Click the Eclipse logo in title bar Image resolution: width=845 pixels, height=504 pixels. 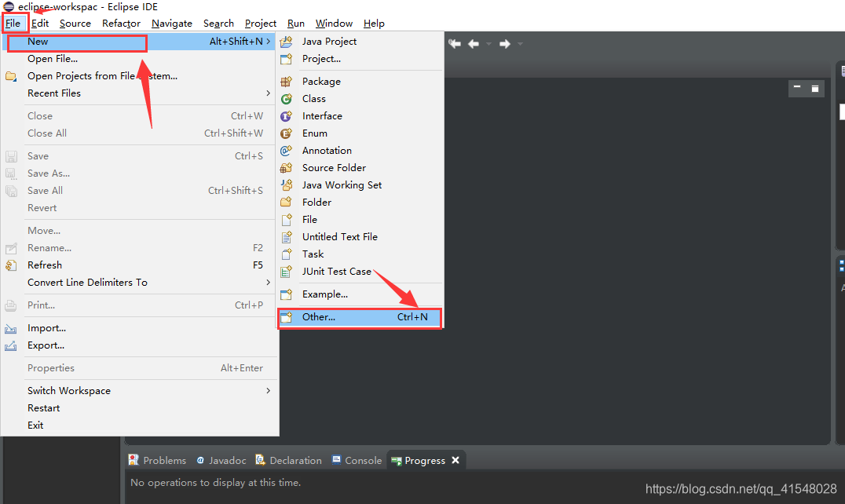[9, 6]
